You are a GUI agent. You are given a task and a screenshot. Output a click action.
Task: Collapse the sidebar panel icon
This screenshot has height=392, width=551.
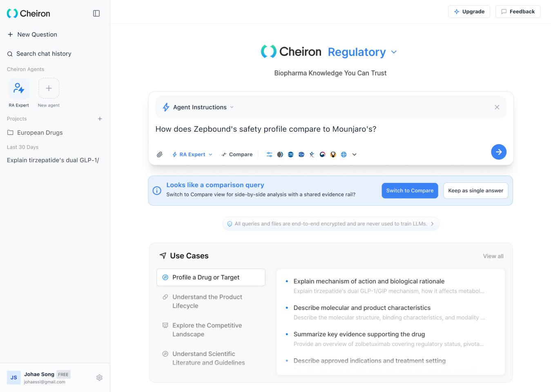[96, 13]
